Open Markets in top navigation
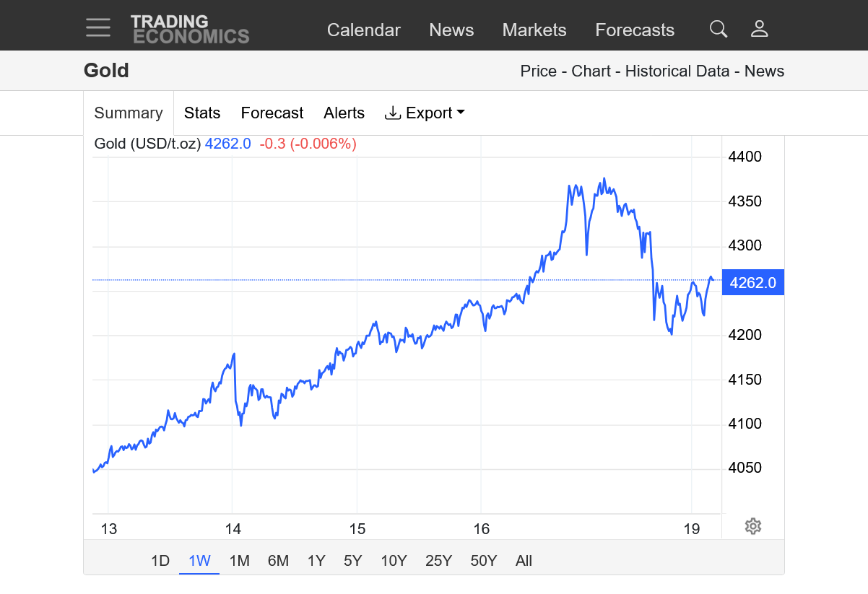 pyautogui.click(x=534, y=30)
